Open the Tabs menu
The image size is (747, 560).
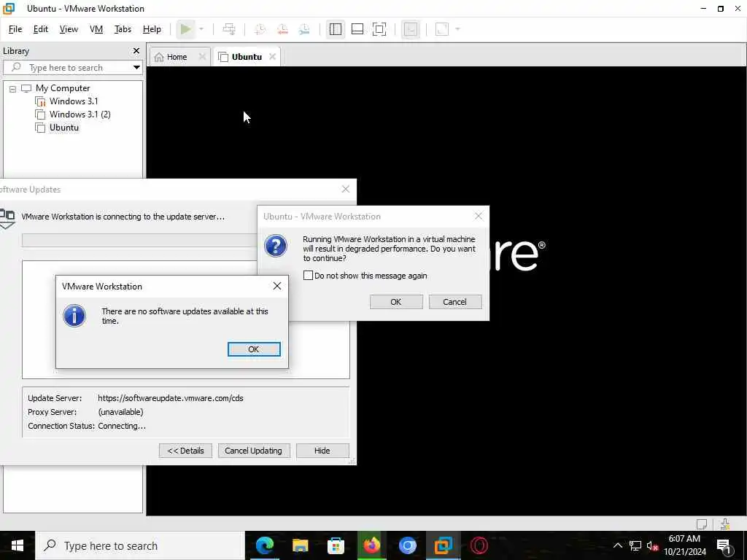coord(123,29)
